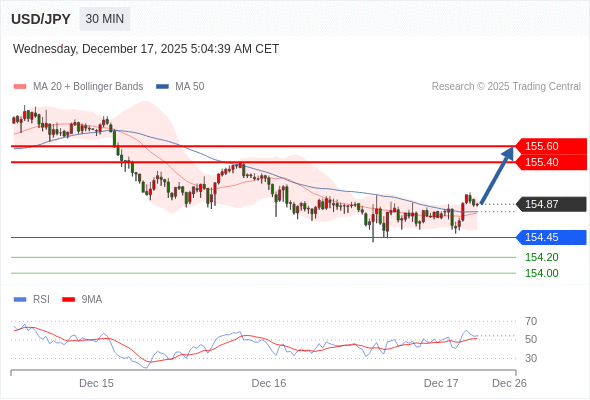Click the blue MA 50 legend swatch

(162, 87)
